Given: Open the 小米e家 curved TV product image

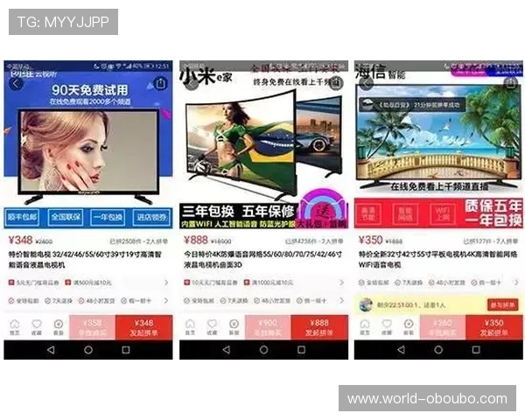Looking at the screenshot, I should [264, 144].
